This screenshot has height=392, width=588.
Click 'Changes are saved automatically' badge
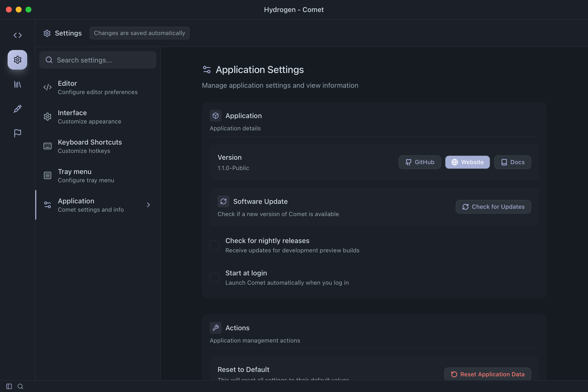point(139,33)
